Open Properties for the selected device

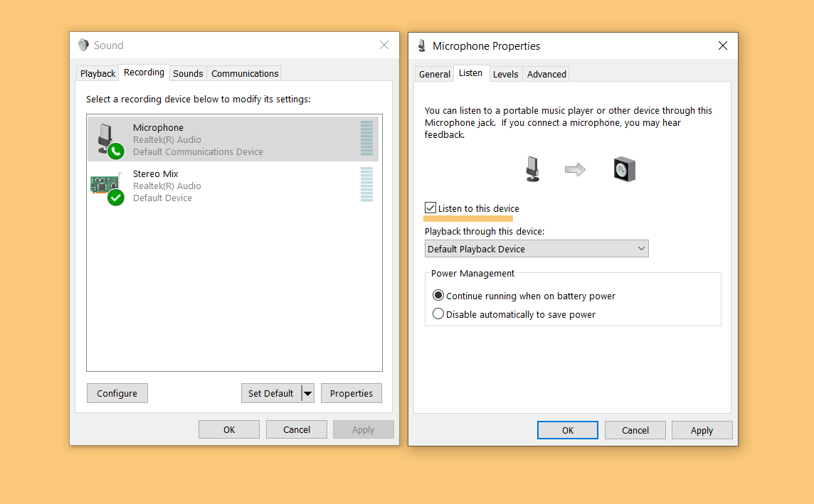(x=351, y=393)
